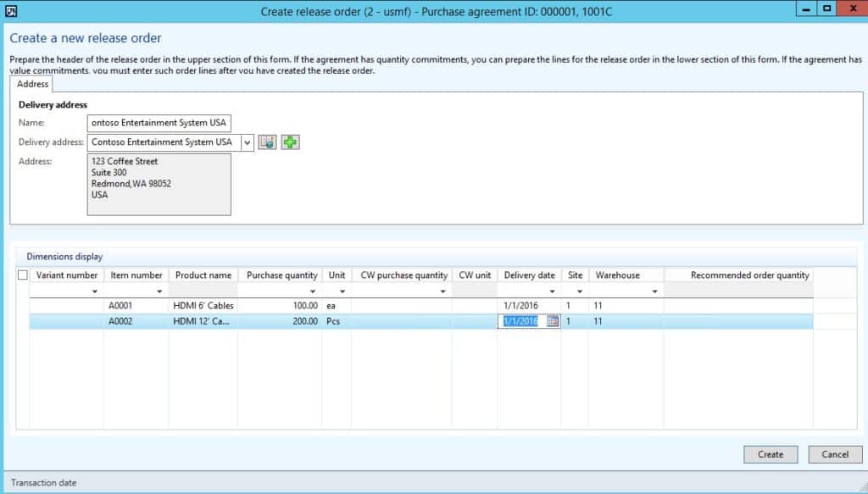Image resolution: width=868 pixels, height=494 pixels.
Task: Open the address details icon beside Delivery address
Action: [x=267, y=142]
